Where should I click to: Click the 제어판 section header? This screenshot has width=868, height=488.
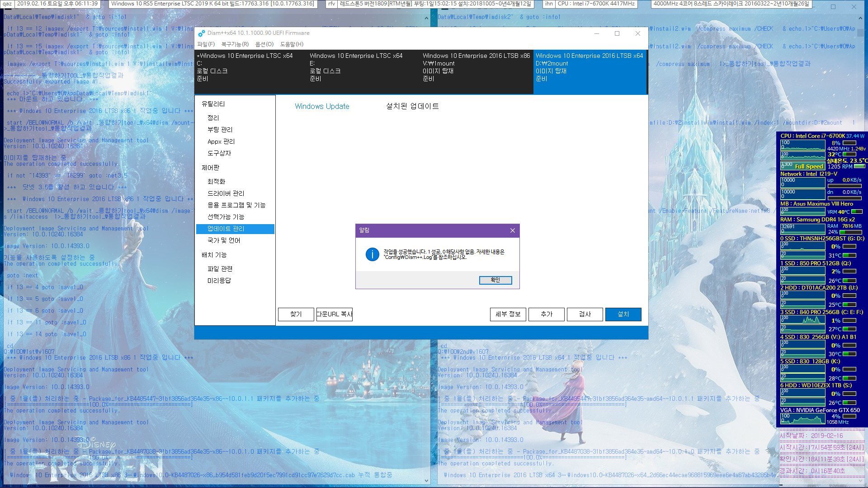pos(210,168)
